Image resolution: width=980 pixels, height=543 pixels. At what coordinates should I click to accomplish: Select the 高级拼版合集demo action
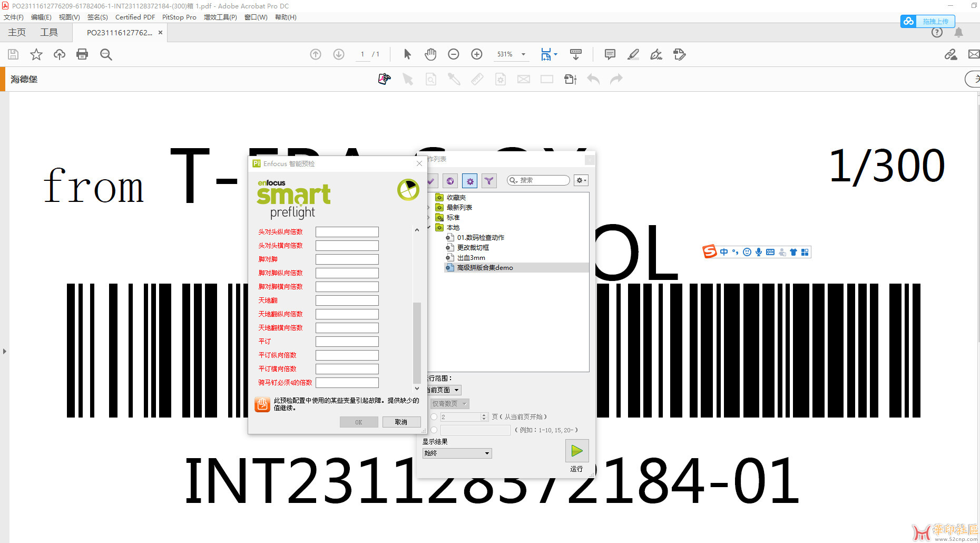(x=485, y=268)
